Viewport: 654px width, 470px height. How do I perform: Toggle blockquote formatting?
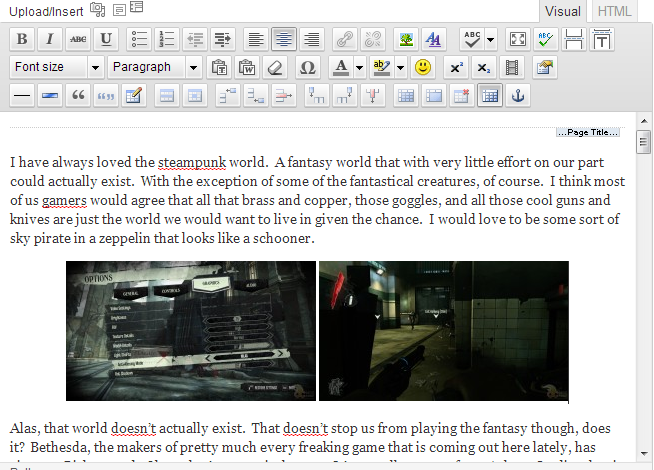point(78,96)
